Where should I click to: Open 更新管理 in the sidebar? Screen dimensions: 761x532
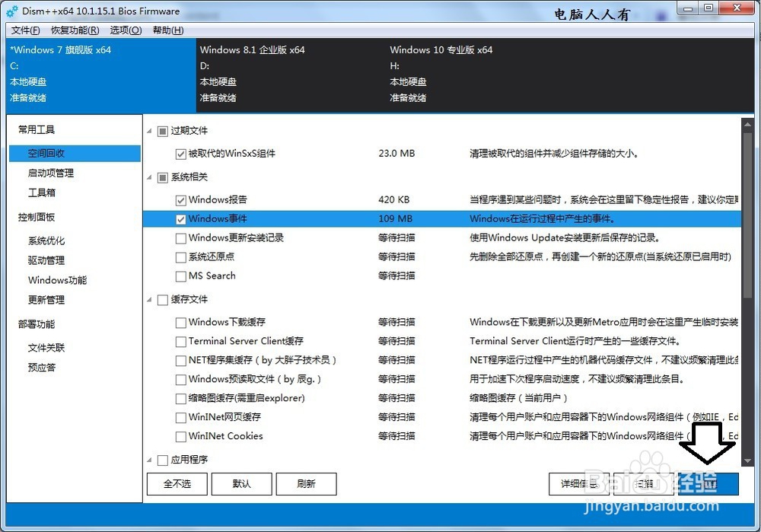[x=46, y=300]
